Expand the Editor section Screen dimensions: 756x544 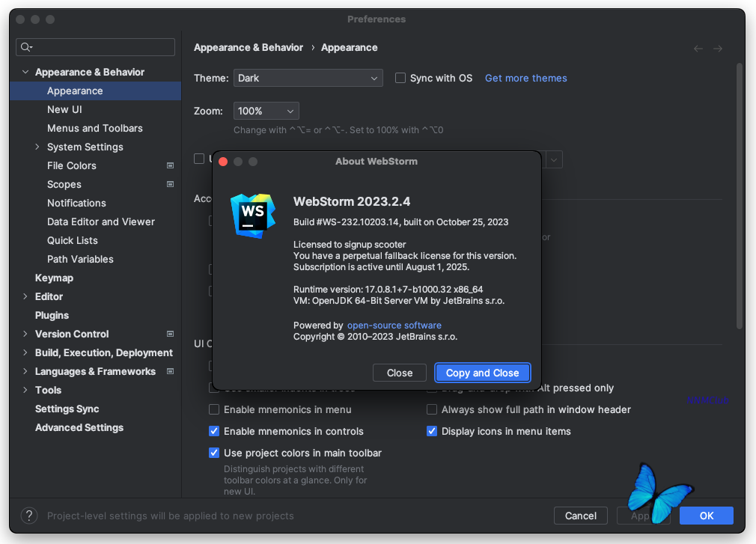25,296
